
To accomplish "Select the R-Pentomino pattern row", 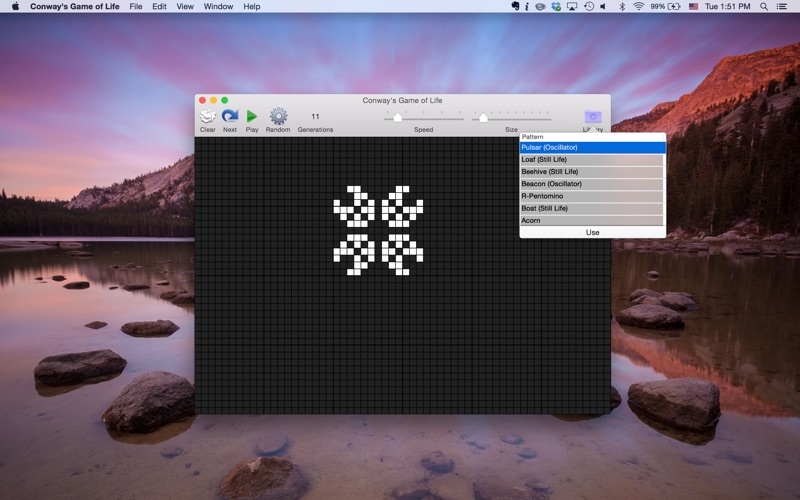I will pos(591,196).
